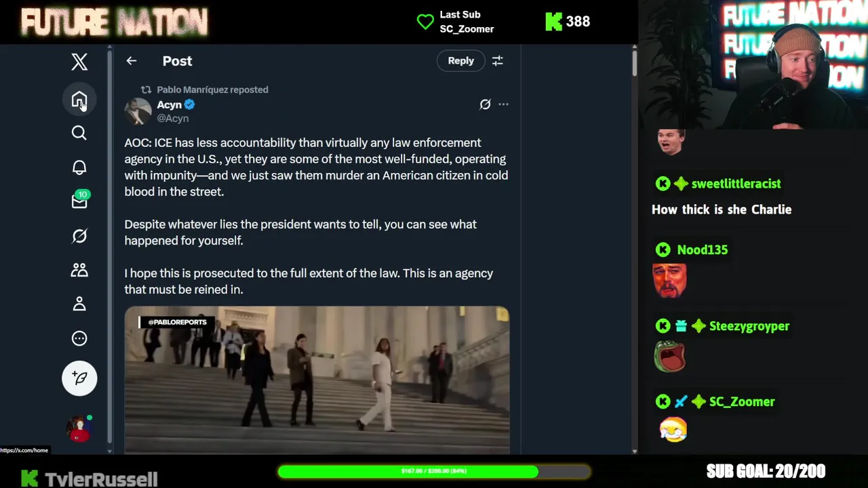The width and height of the screenshot is (868, 488).
Task: Click the sword badge beside SC_Zoomer
Action: (x=681, y=402)
